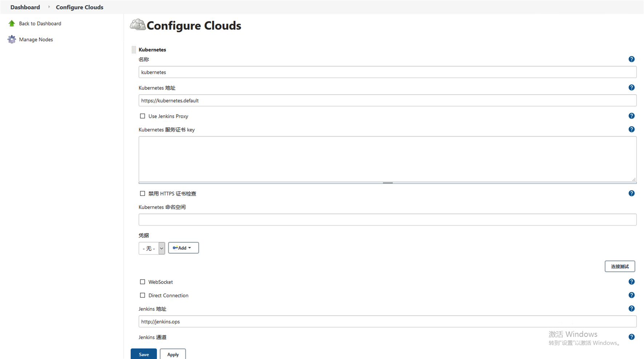Click the Manage Nodes gear icon
Viewport: 644px width, 359px height.
[12, 39]
